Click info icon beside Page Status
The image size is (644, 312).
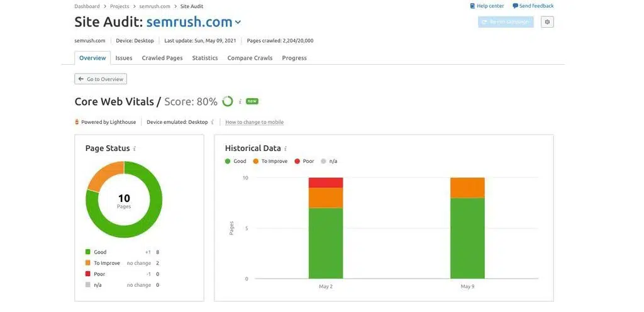point(135,148)
